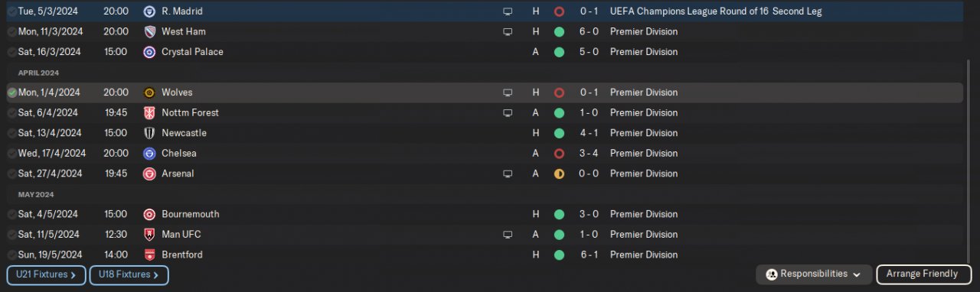Click the TV broadcast icon on Arsenal row

507,174
